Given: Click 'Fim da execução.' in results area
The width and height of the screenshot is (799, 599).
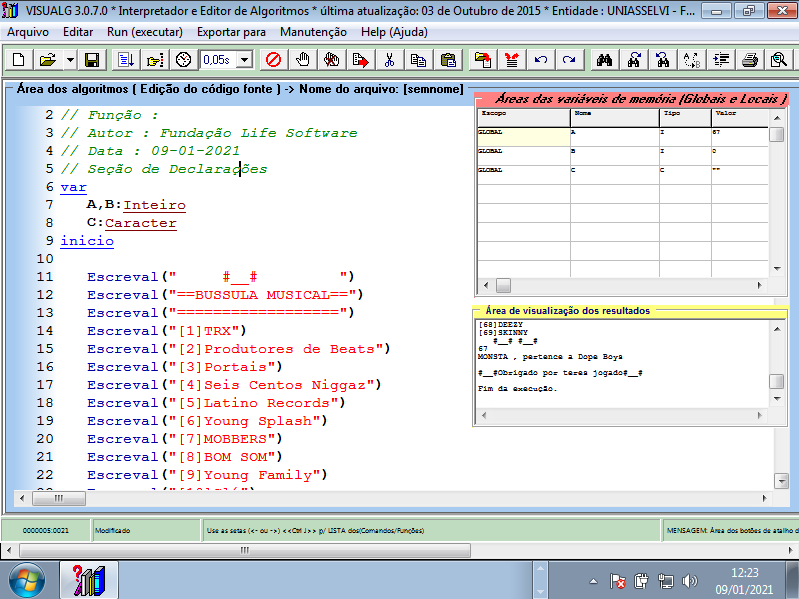Looking at the screenshot, I should [518, 389].
